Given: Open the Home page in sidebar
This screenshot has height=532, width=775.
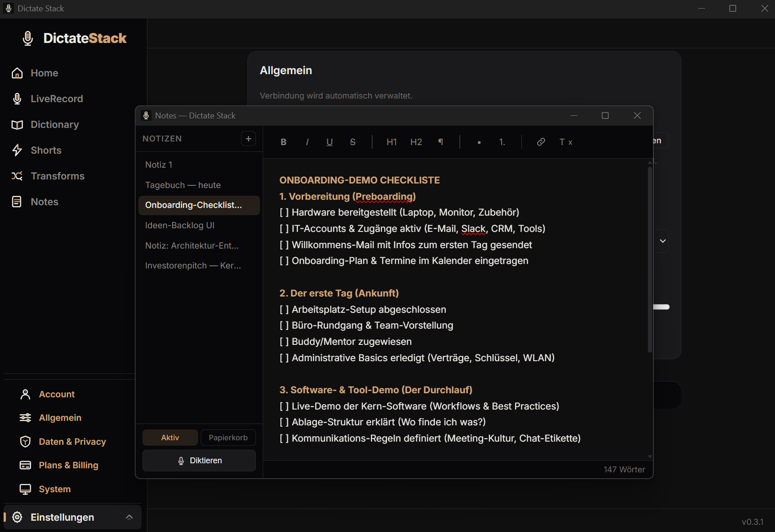Looking at the screenshot, I should pos(44,73).
